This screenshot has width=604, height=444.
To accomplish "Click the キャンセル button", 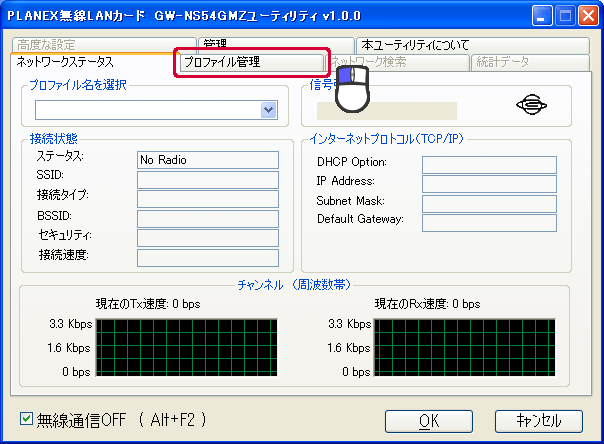I will [x=539, y=421].
